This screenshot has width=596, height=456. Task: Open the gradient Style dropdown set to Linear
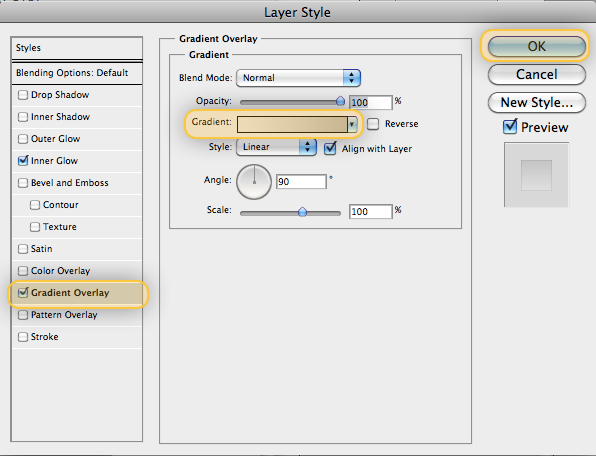276,147
